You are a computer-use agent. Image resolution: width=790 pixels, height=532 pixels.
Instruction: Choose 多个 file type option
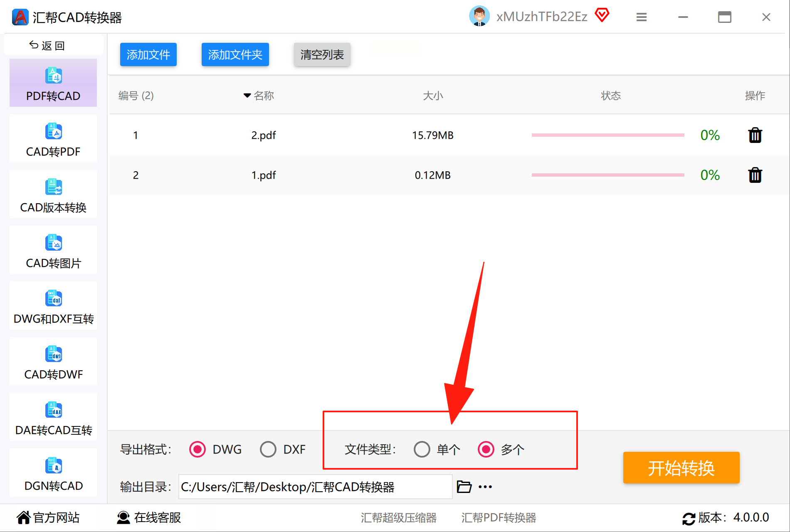(x=486, y=449)
